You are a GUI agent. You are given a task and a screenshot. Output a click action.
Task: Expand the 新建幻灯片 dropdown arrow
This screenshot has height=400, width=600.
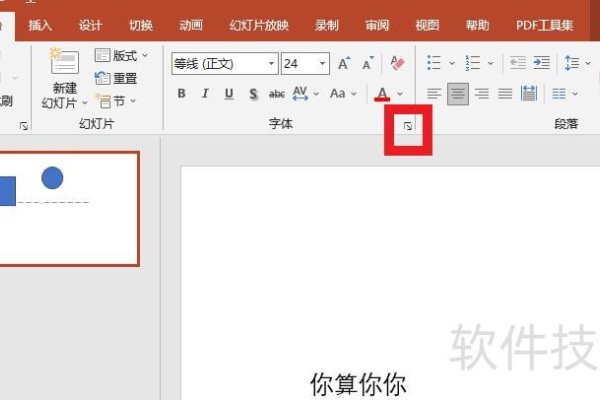(85, 103)
